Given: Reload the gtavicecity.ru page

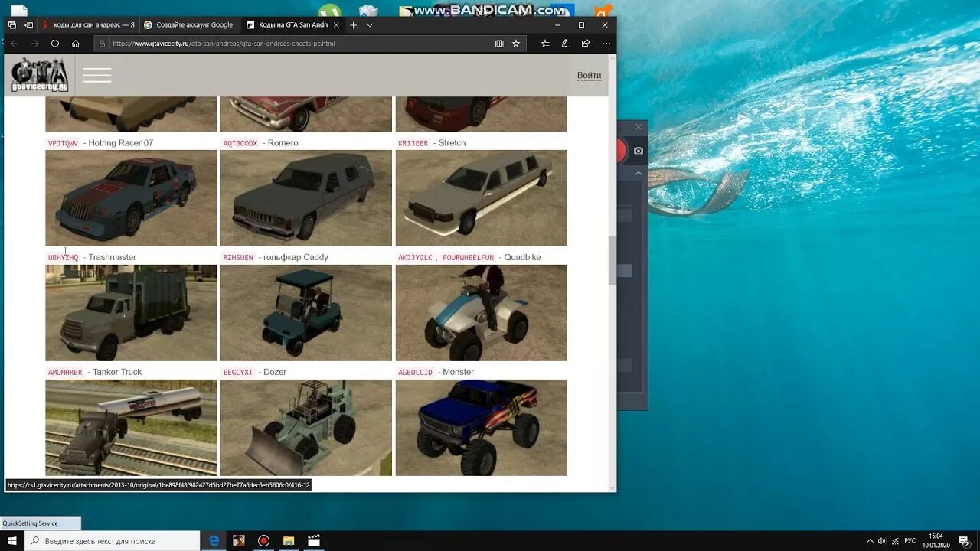Looking at the screenshot, I should 55,44.
